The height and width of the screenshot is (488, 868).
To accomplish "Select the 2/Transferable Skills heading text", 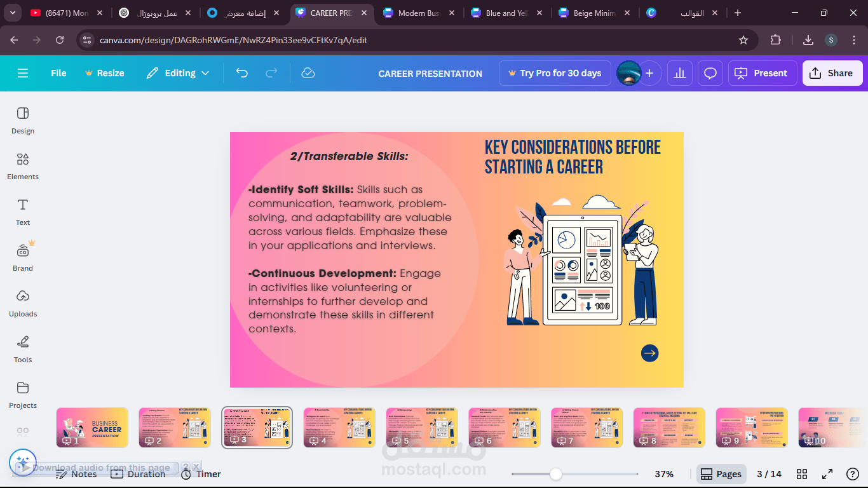I will (x=349, y=156).
